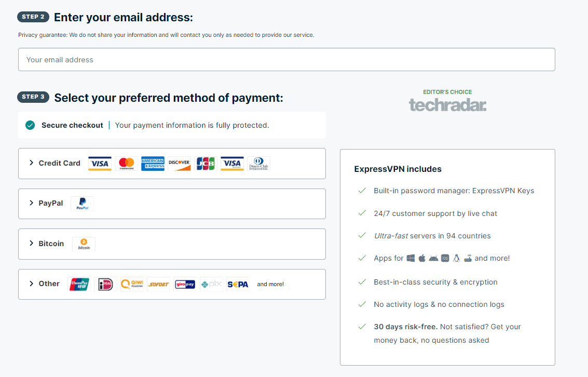The image size is (588, 377).
Task: Click the green Secure checkout checkmark
Action: pos(31,125)
